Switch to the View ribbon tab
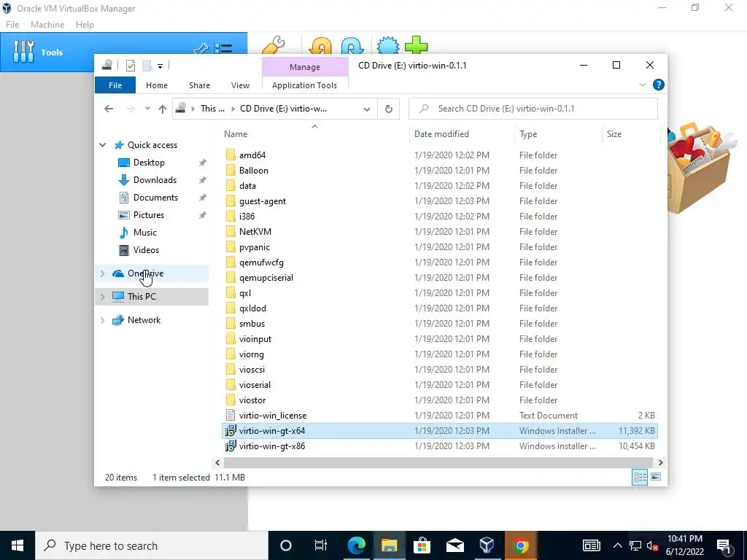The height and width of the screenshot is (560, 747). coord(240,85)
